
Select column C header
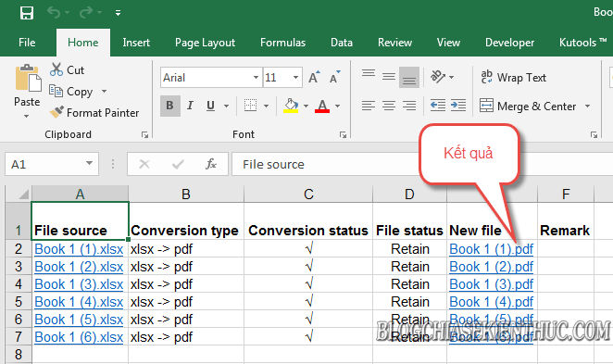coord(308,194)
